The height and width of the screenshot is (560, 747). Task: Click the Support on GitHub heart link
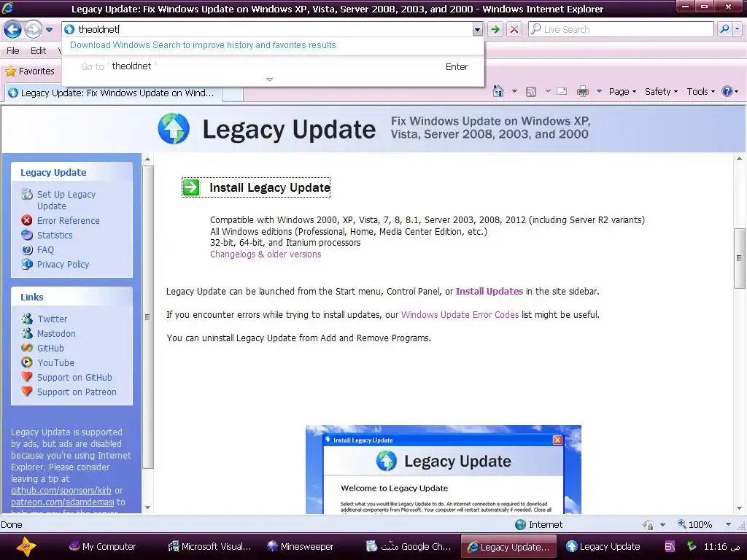tap(74, 377)
